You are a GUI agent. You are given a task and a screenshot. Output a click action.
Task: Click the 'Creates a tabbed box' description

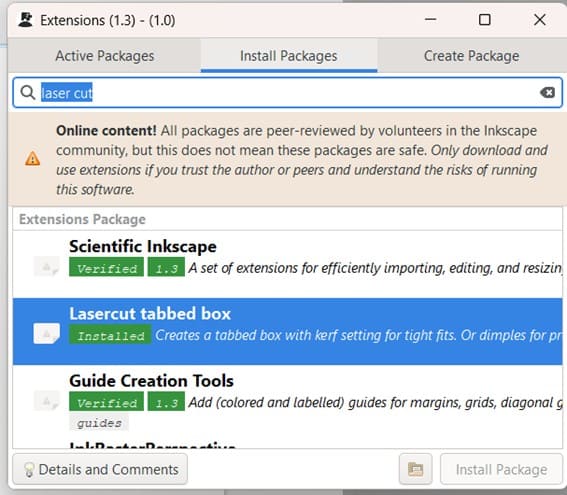click(359, 335)
